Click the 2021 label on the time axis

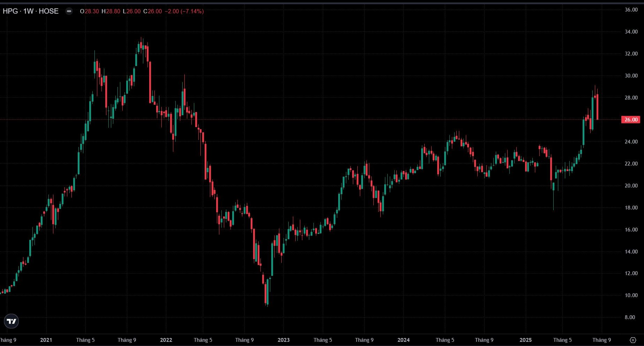[46, 340]
